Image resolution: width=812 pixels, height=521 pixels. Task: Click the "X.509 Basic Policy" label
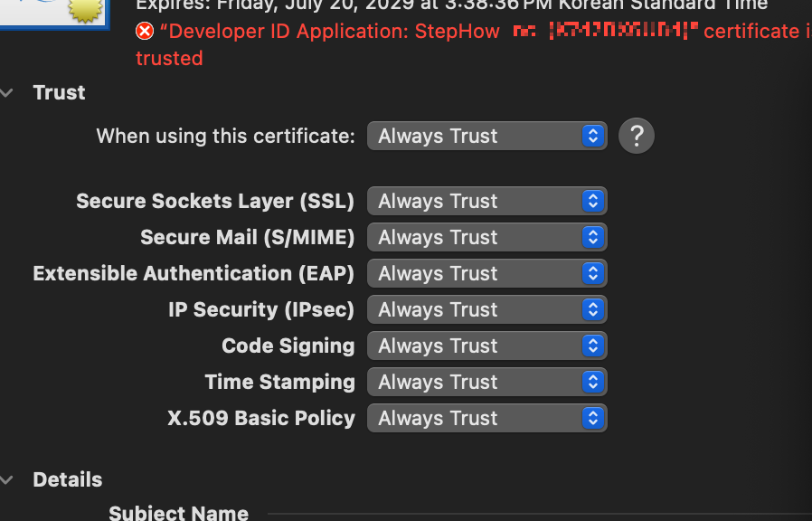coord(261,419)
